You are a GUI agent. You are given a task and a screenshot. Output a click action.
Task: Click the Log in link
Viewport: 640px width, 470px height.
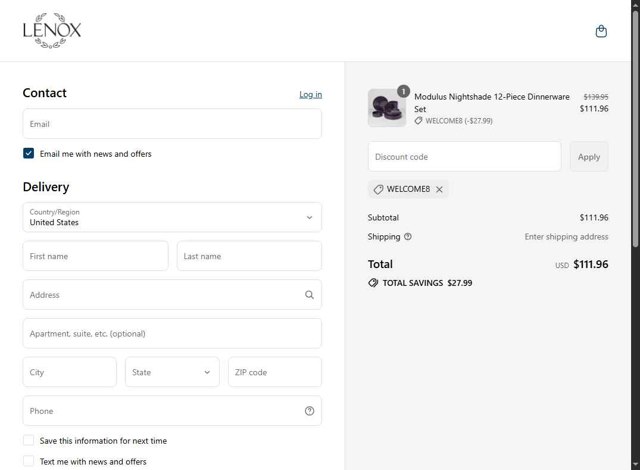point(311,95)
